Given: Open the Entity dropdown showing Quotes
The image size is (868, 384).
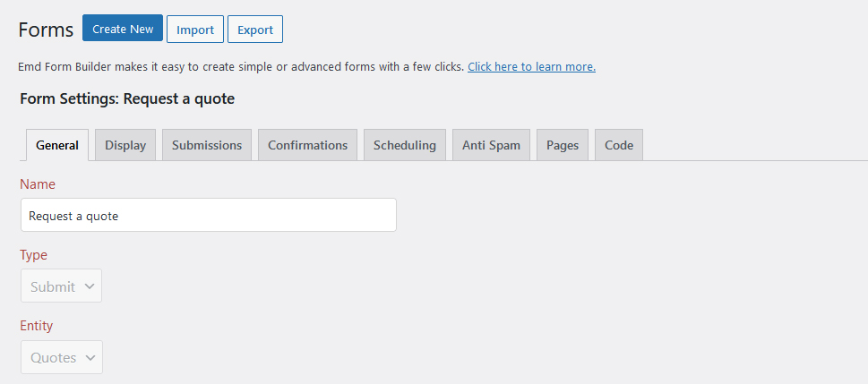Looking at the screenshot, I should pyautogui.click(x=62, y=357).
